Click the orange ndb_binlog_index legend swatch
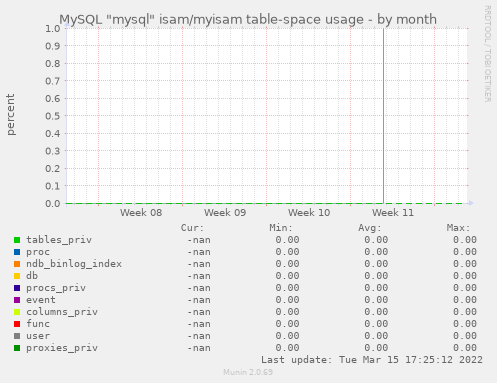Image resolution: width=497 pixels, height=383 pixels. 17,264
